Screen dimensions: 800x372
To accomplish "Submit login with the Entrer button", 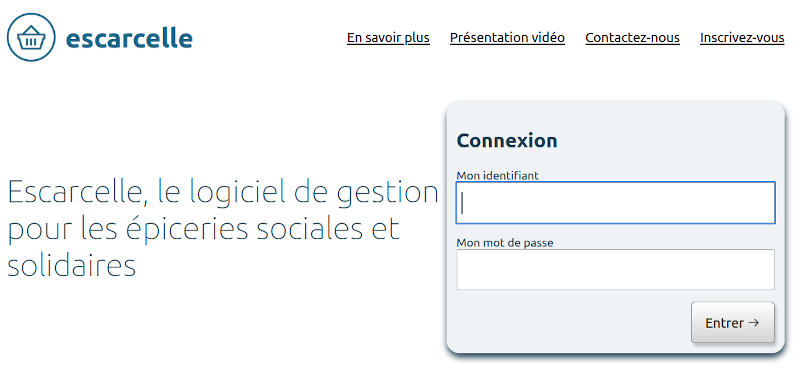I will pos(733,323).
